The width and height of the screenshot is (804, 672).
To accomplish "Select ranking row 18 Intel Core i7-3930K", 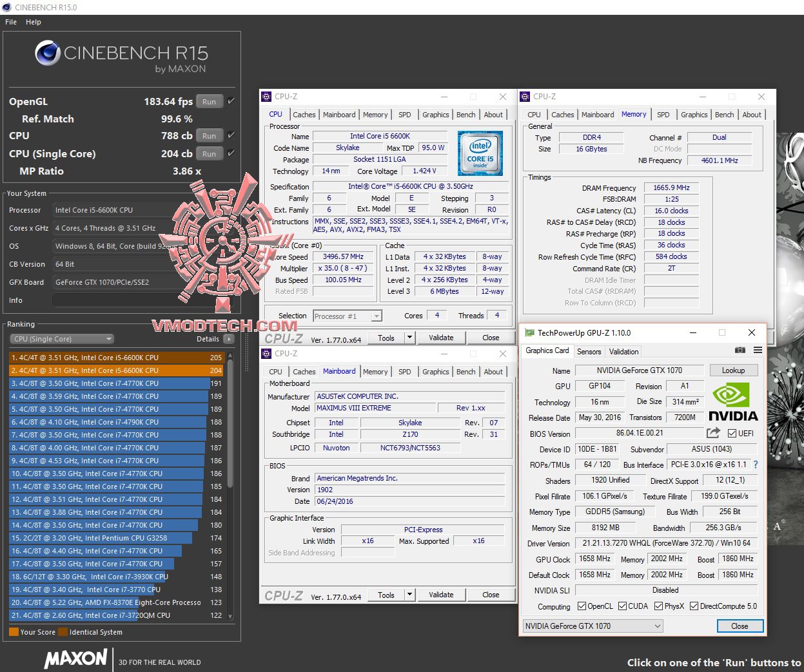I will [116, 577].
